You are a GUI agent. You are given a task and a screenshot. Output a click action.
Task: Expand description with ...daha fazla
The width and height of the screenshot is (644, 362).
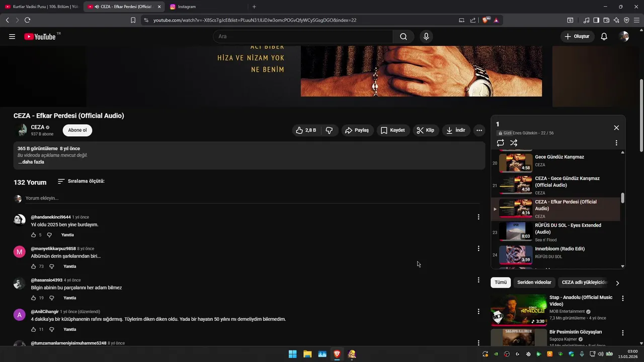click(31, 162)
